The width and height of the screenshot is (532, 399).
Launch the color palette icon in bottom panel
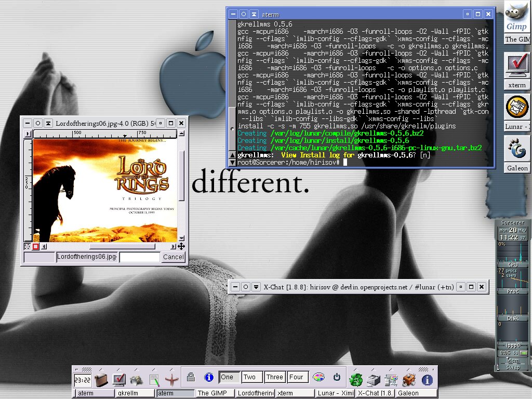320,377
